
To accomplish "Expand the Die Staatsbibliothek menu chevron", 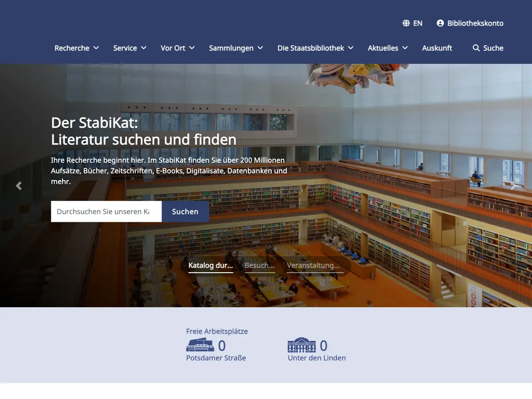I will (351, 48).
